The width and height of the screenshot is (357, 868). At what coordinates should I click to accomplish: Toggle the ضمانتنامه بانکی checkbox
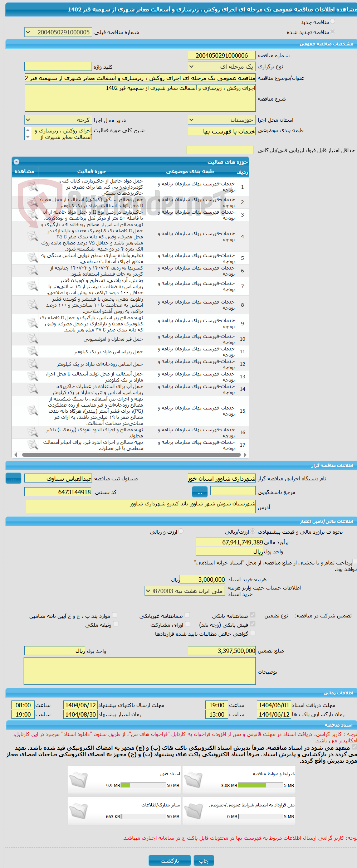click(x=253, y=615)
